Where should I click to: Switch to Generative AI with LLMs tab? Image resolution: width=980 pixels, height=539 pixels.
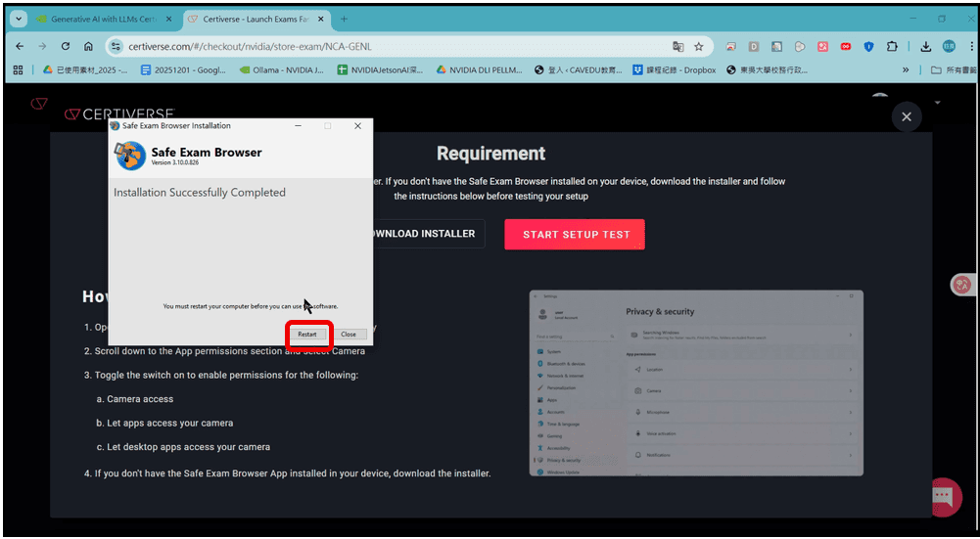pyautogui.click(x=103, y=20)
